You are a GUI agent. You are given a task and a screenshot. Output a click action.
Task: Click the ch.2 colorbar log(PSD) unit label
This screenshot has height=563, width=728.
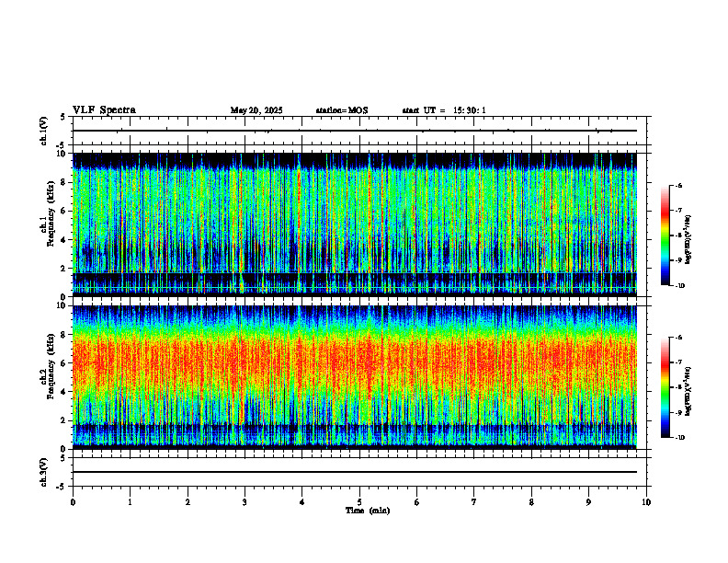(x=688, y=392)
